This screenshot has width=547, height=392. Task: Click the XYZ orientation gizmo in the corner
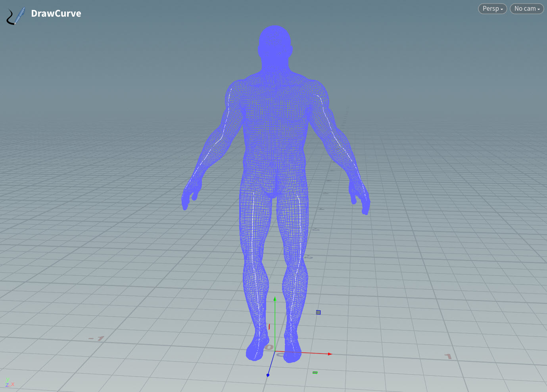tap(9, 383)
